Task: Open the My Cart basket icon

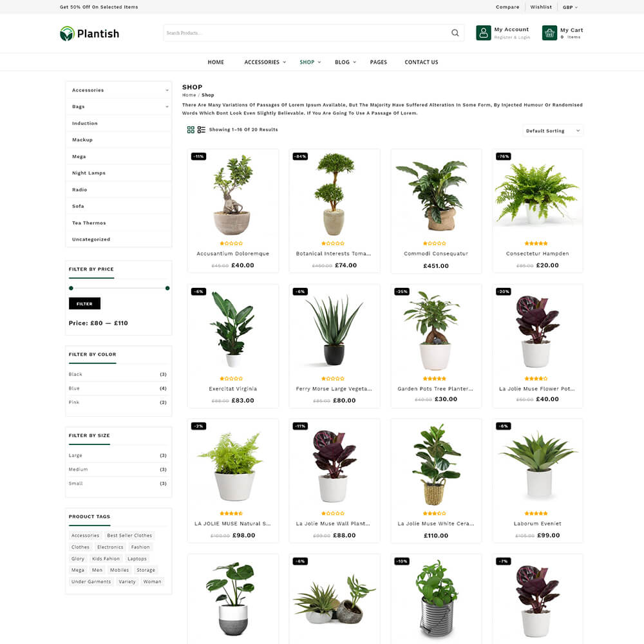Action: tap(549, 33)
